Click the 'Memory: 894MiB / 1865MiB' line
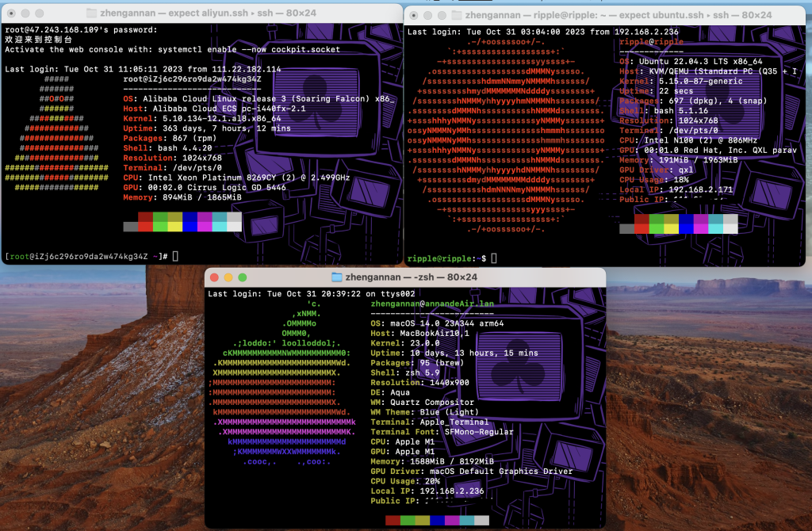Screen dimensions: 812x531 pos(182,197)
